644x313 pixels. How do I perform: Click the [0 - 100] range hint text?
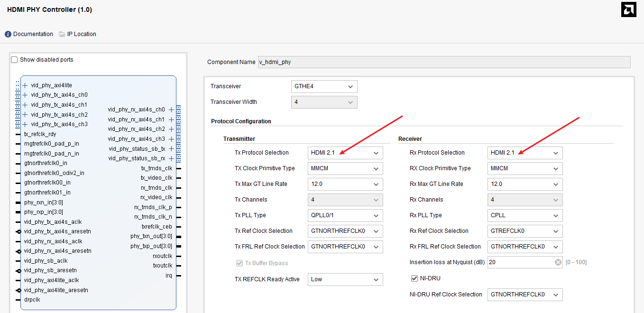click(576, 262)
